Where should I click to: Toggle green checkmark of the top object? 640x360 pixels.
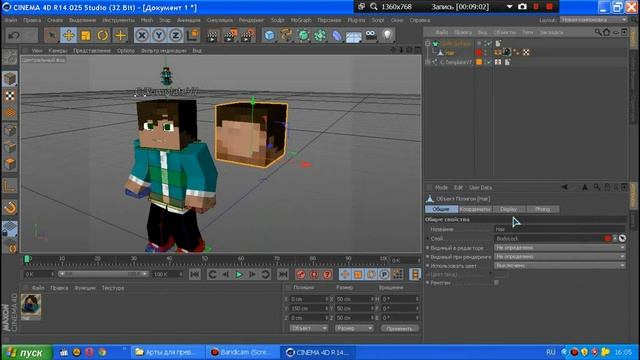pyautogui.click(x=489, y=43)
